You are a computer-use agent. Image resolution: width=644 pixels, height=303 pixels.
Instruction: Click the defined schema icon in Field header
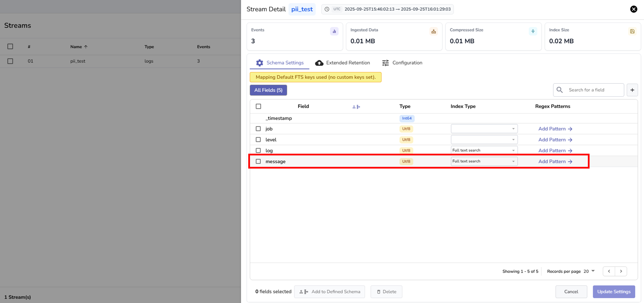[x=356, y=107]
